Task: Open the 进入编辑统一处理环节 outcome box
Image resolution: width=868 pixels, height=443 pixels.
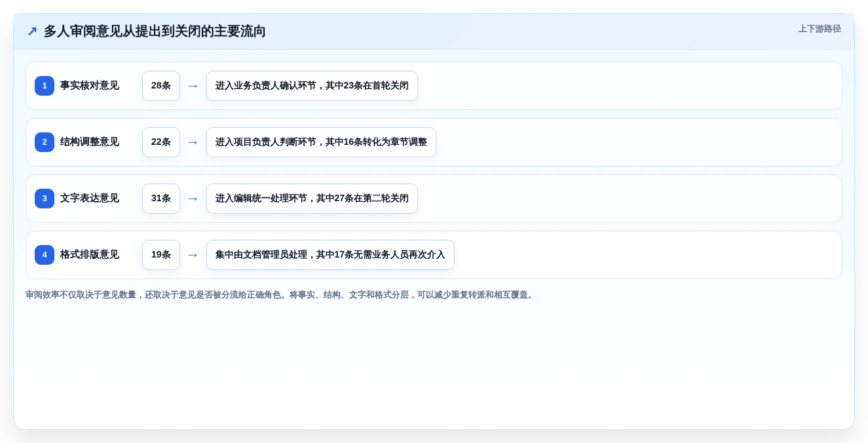Action: tap(312, 199)
